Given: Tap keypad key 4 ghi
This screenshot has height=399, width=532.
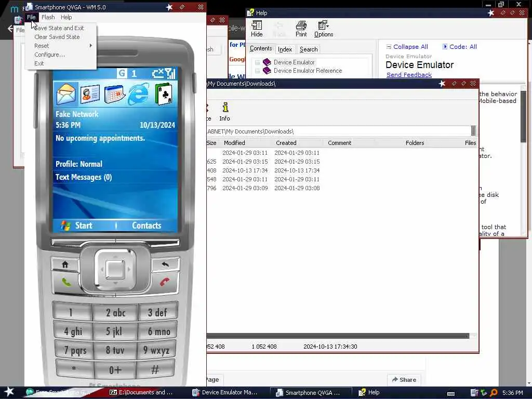Looking at the screenshot, I should (73, 331).
